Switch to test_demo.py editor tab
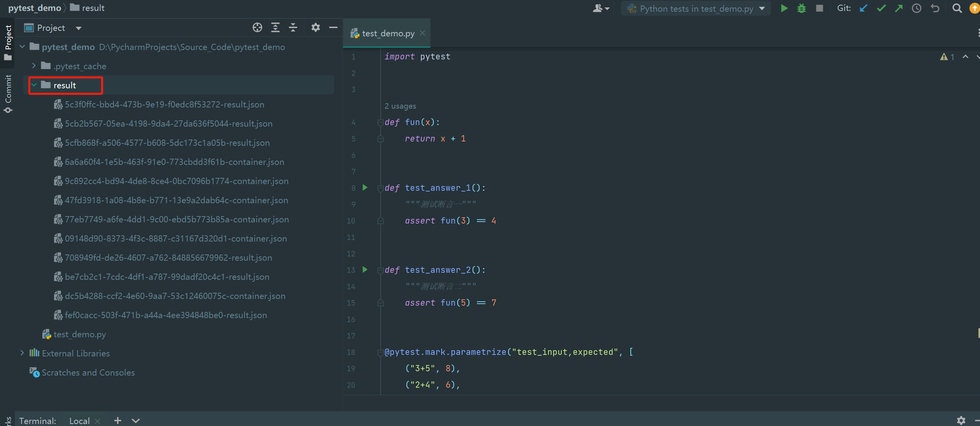Viewport: 980px width, 426px height. click(x=388, y=34)
